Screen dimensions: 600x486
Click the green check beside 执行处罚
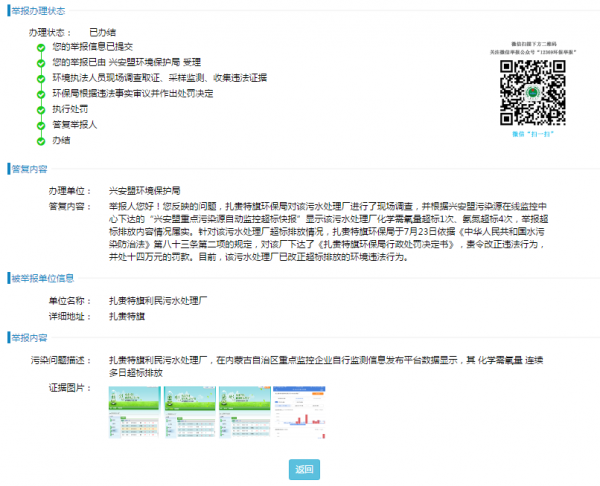(41, 108)
